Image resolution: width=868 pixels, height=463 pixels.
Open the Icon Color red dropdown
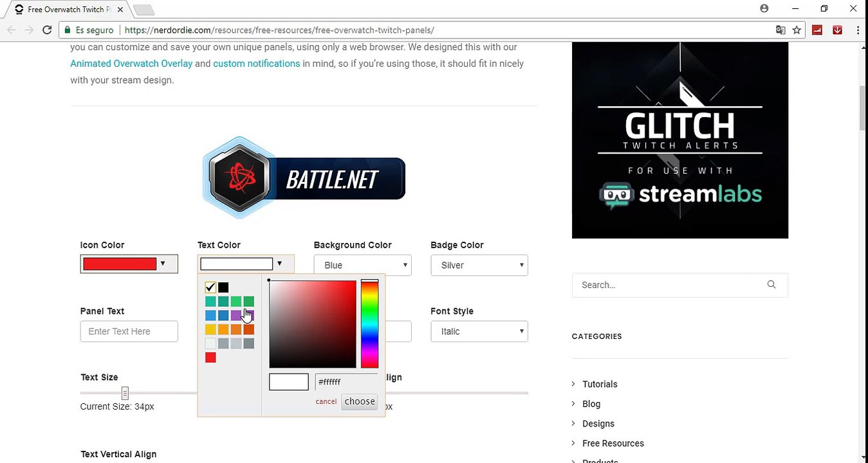(129, 264)
